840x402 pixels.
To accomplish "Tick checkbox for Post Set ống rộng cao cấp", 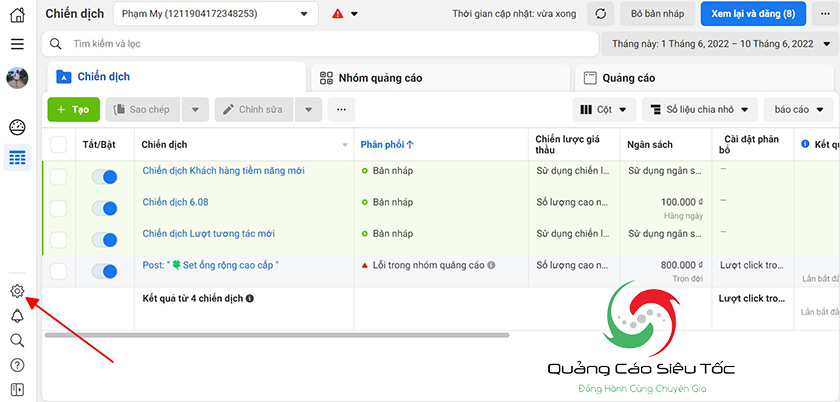I will coord(58,272).
